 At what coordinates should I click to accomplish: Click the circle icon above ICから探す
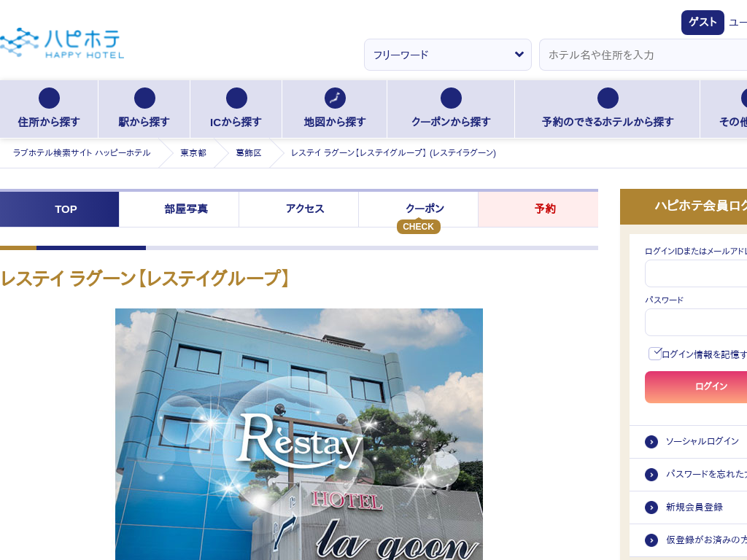(x=236, y=98)
